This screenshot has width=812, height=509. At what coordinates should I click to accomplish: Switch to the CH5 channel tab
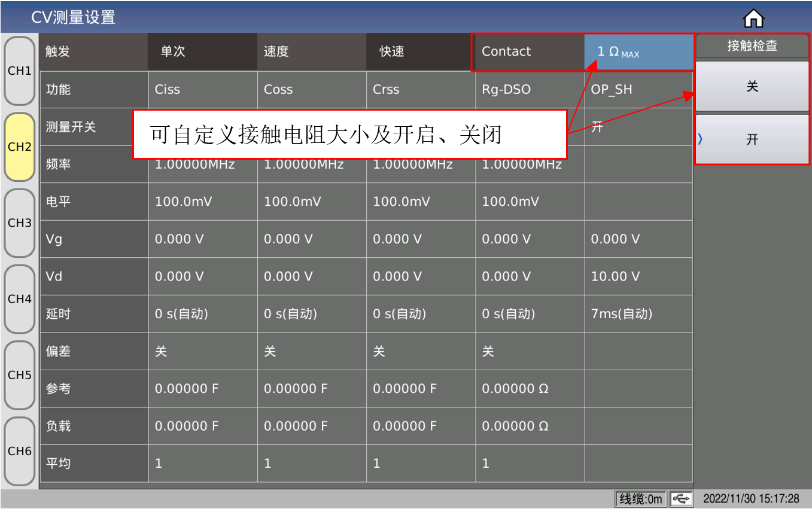pos(20,375)
